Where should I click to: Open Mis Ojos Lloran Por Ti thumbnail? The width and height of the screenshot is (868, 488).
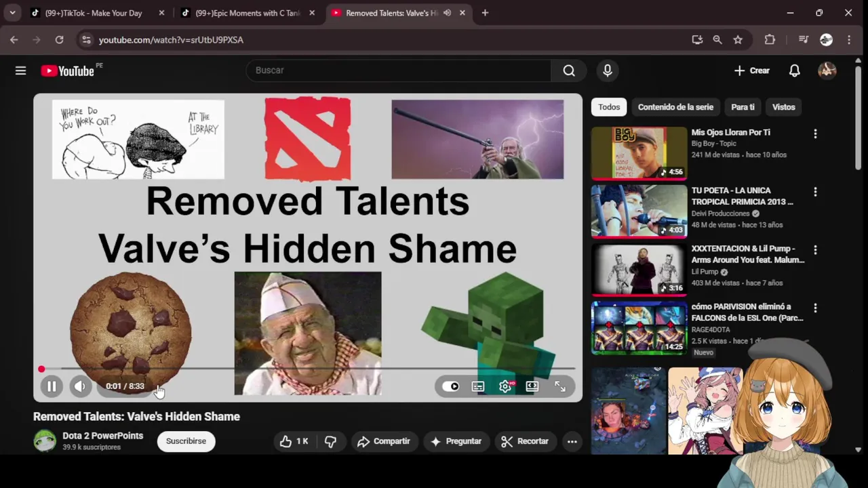639,153
